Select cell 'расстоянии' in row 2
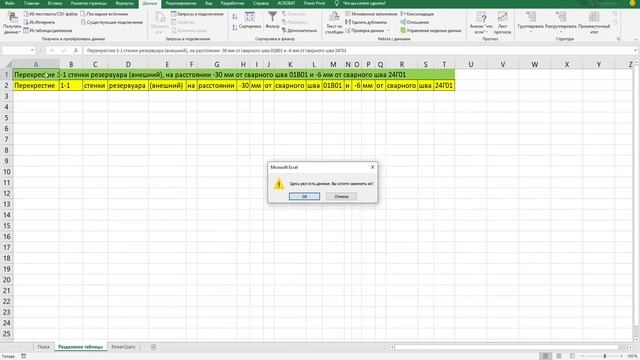 click(217, 85)
